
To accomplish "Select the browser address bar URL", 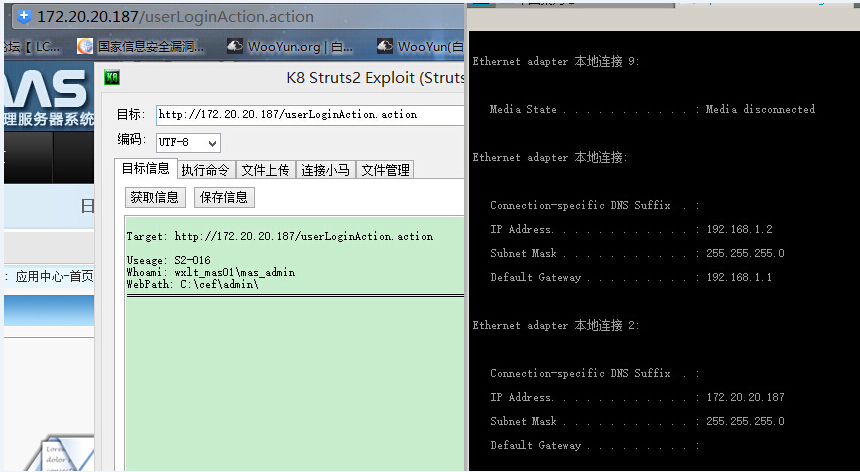I will (176, 16).
